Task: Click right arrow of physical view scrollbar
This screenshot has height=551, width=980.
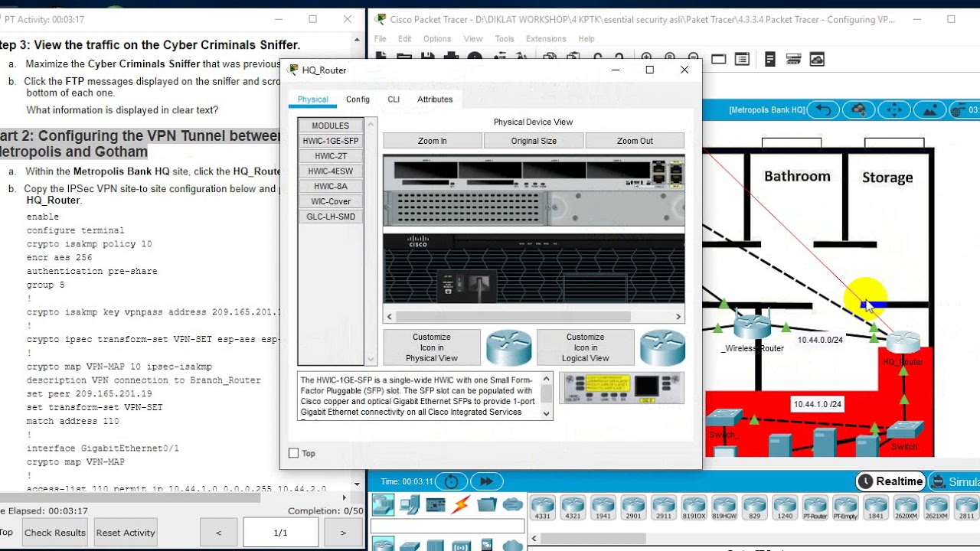Action: point(678,317)
